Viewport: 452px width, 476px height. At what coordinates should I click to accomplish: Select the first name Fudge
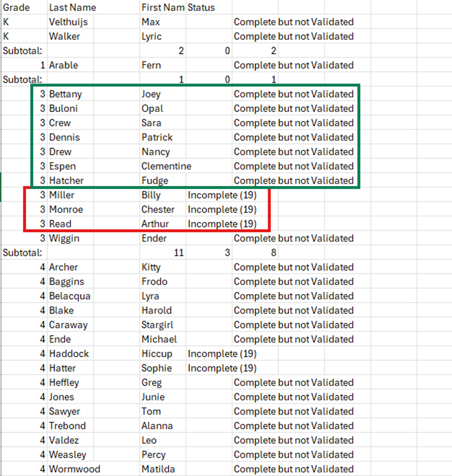[x=163, y=181]
